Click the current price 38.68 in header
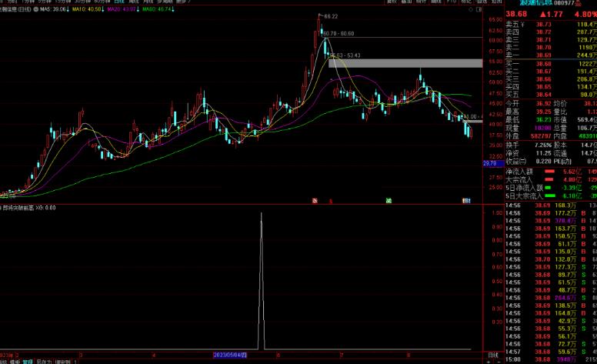 (x=516, y=15)
